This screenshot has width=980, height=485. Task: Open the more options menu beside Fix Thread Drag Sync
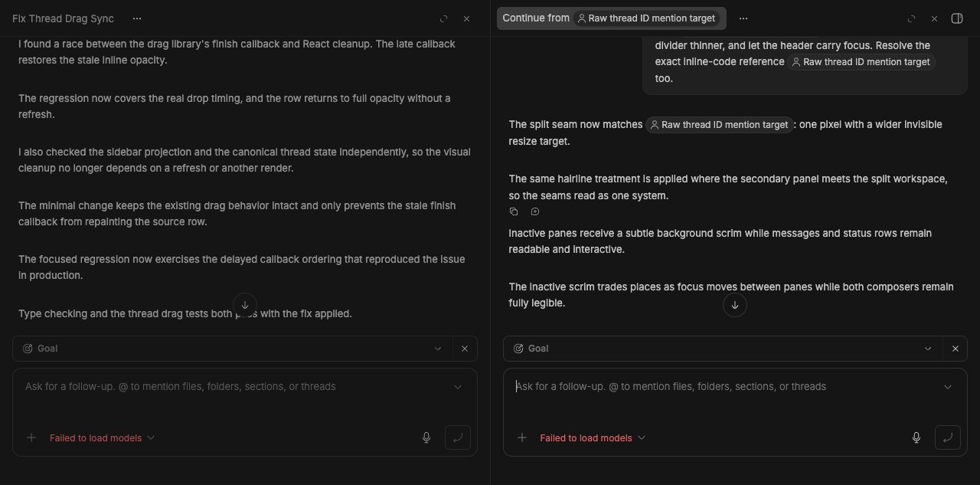[136, 18]
